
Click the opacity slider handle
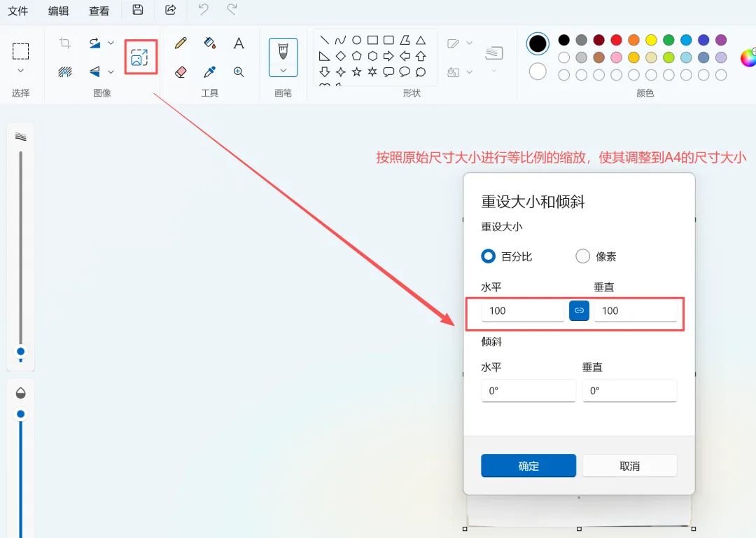tap(21, 414)
